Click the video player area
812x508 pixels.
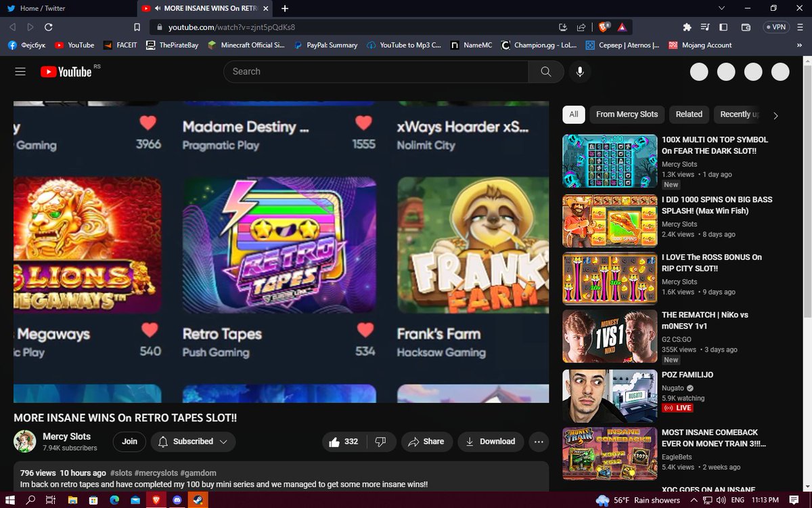pos(281,252)
